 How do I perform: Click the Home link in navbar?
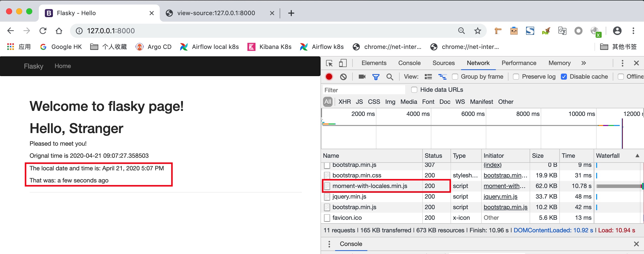63,66
